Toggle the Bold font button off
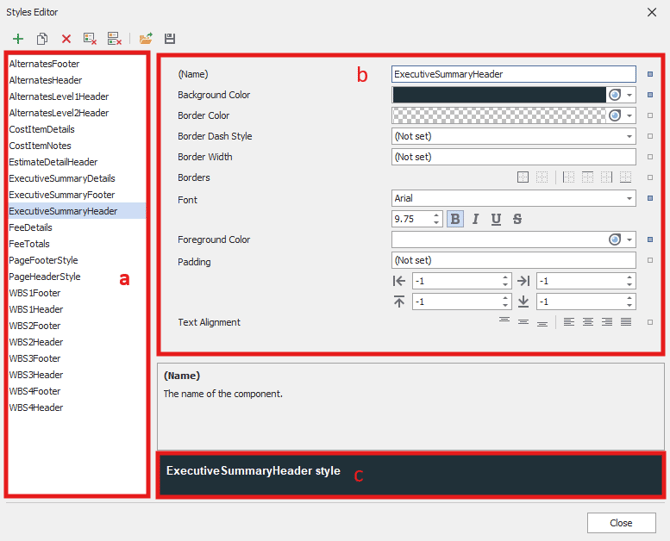This screenshot has height=541, width=670. pyautogui.click(x=455, y=219)
